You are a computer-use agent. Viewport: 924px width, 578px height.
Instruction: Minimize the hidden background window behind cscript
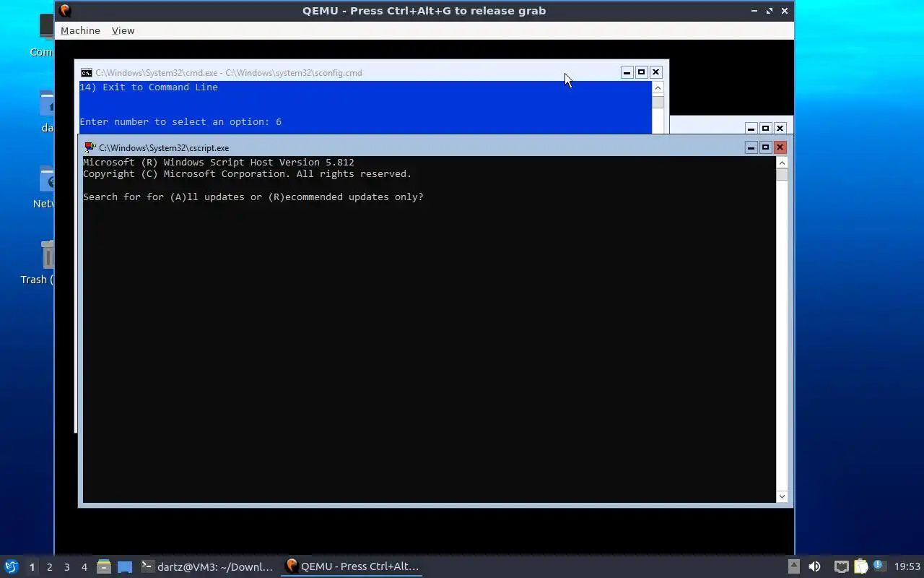click(751, 128)
